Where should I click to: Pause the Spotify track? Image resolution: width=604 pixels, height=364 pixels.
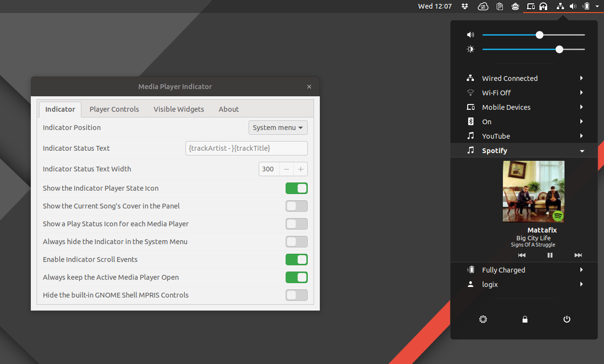(x=550, y=255)
